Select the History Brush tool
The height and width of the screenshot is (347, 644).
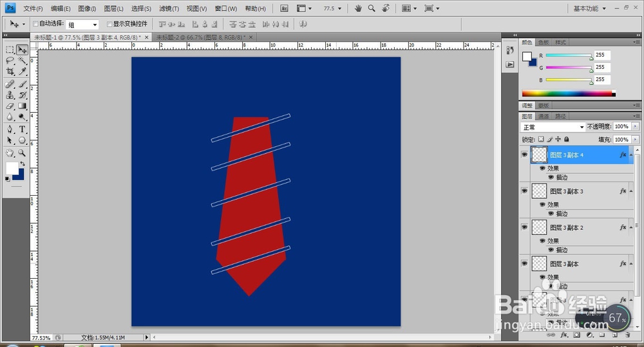click(x=22, y=95)
